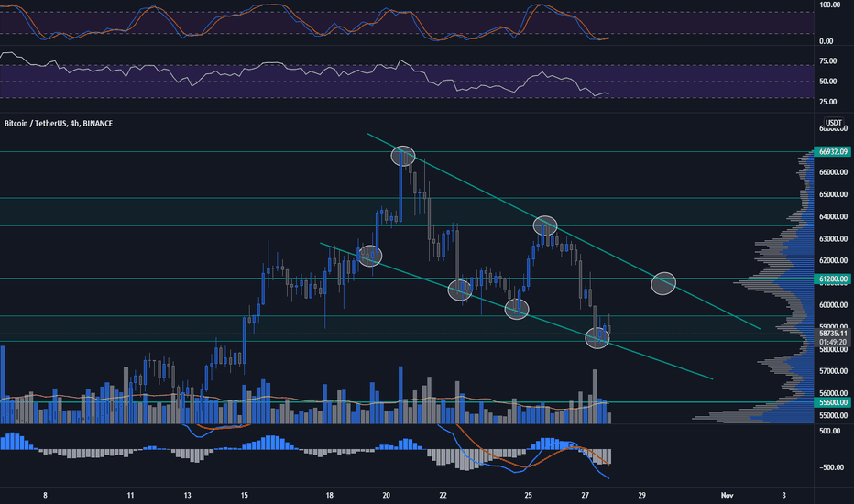Click the 60000.00 price axis value
The image size is (854, 504).
(833, 305)
